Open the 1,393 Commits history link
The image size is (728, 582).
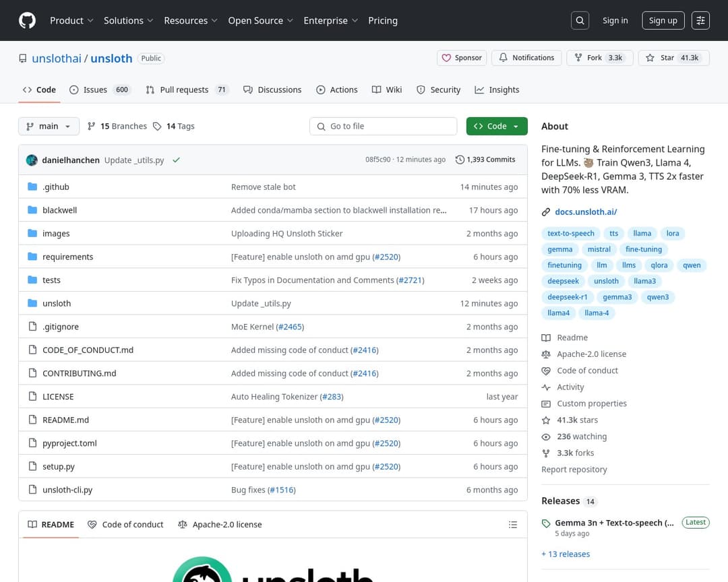(x=485, y=160)
